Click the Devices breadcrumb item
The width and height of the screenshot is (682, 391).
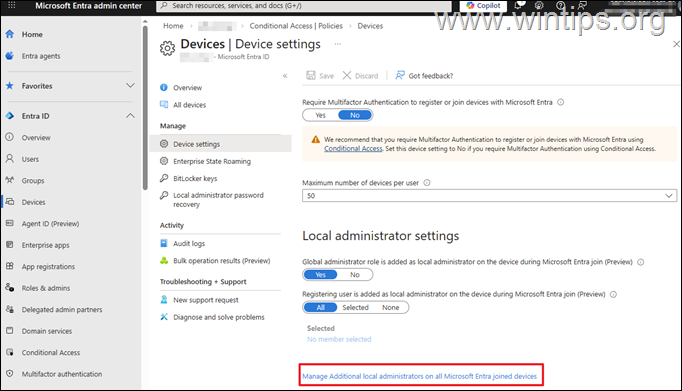coord(370,26)
